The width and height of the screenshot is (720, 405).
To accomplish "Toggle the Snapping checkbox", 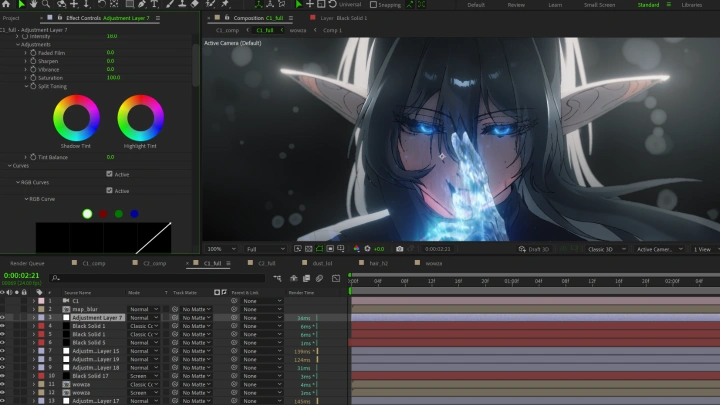I will [373, 5].
